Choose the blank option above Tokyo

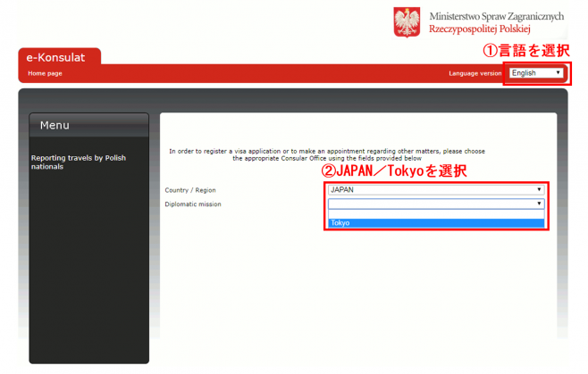point(435,214)
